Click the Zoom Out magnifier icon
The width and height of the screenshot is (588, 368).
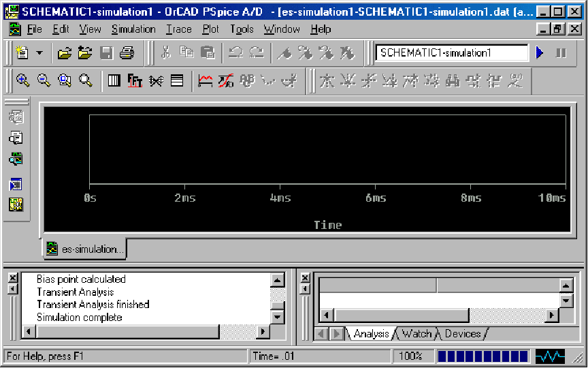[44, 80]
